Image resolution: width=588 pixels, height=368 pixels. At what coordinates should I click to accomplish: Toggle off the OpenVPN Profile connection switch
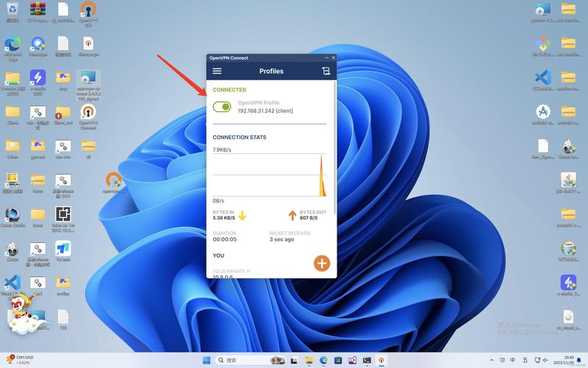(222, 107)
